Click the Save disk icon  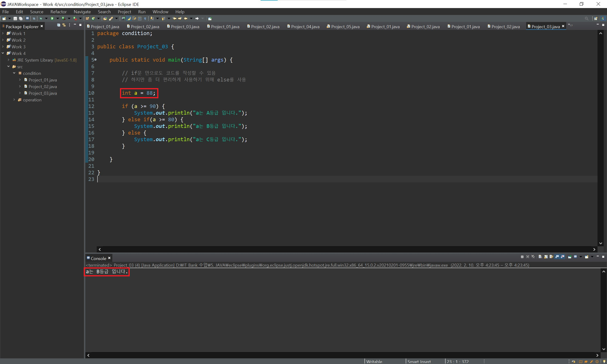point(15,18)
